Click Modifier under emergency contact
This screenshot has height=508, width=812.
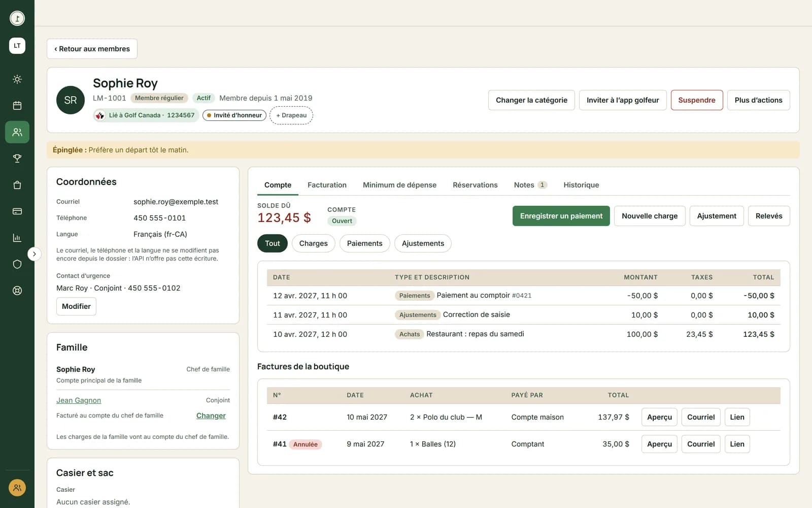(76, 306)
